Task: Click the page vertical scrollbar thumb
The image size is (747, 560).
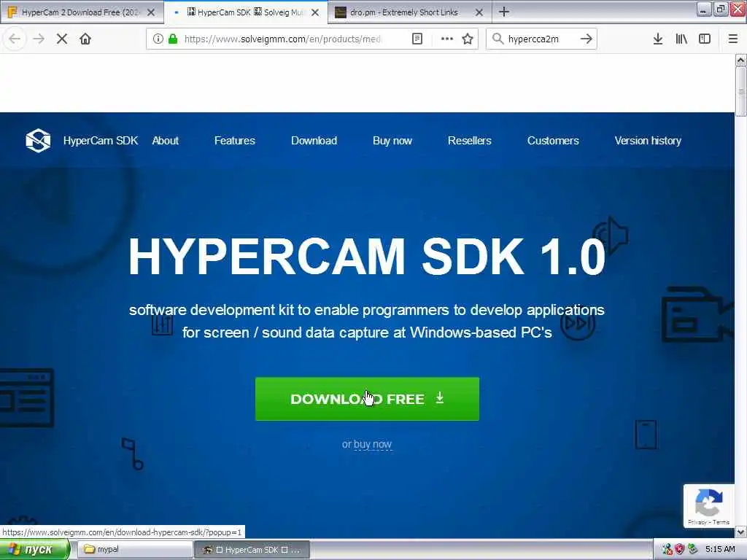Action: (741, 91)
